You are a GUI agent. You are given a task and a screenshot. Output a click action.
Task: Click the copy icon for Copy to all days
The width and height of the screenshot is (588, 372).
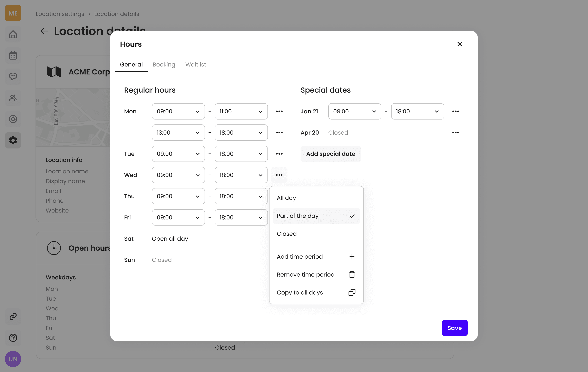point(352,292)
